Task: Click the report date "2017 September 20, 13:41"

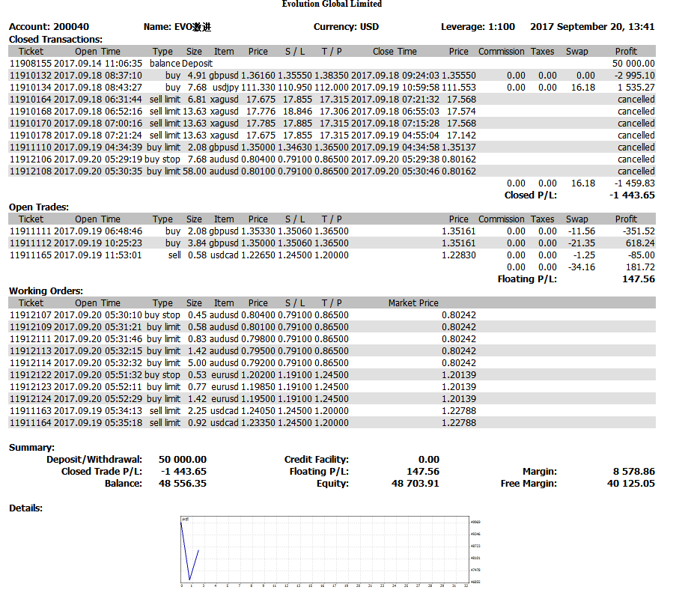Action: tap(592, 27)
